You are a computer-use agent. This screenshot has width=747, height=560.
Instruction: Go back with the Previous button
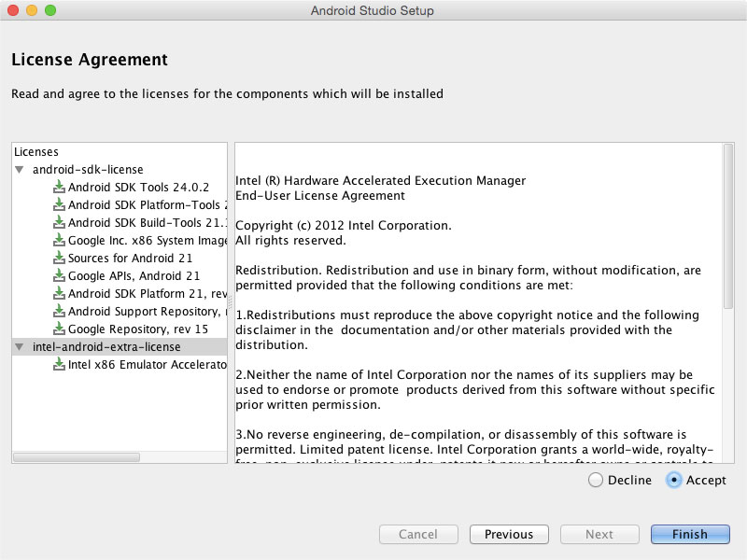(509, 534)
